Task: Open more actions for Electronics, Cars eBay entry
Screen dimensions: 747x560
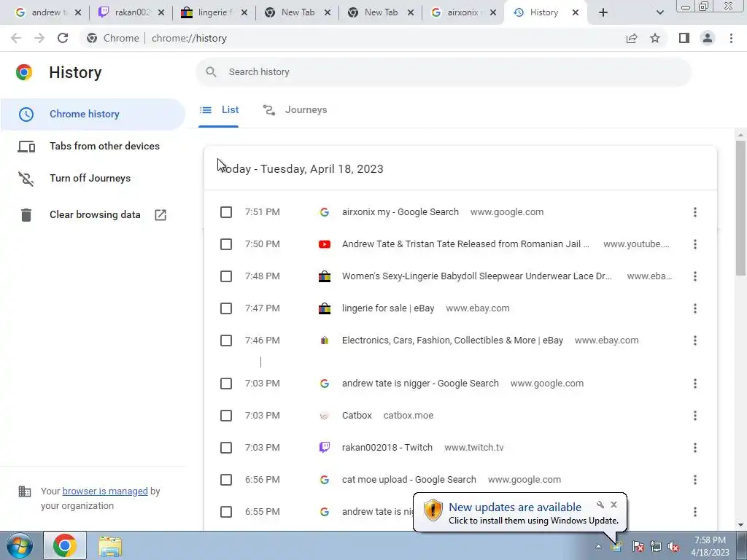Action: [x=695, y=341]
